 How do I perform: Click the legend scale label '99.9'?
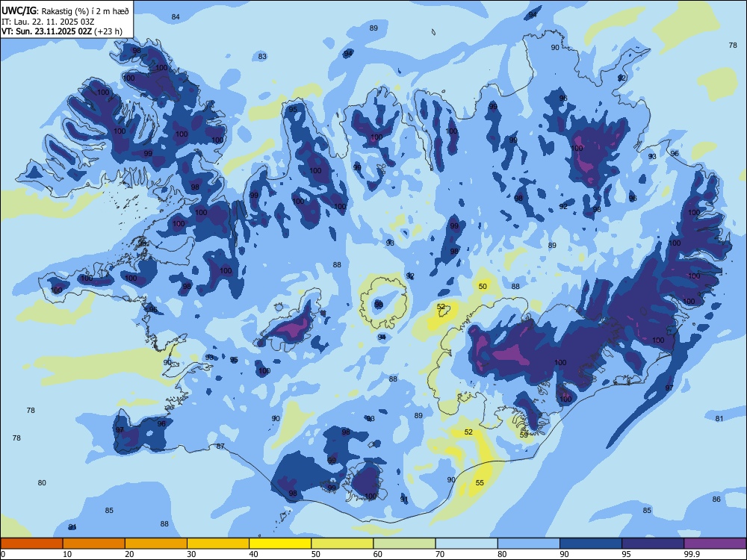point(692,554)
